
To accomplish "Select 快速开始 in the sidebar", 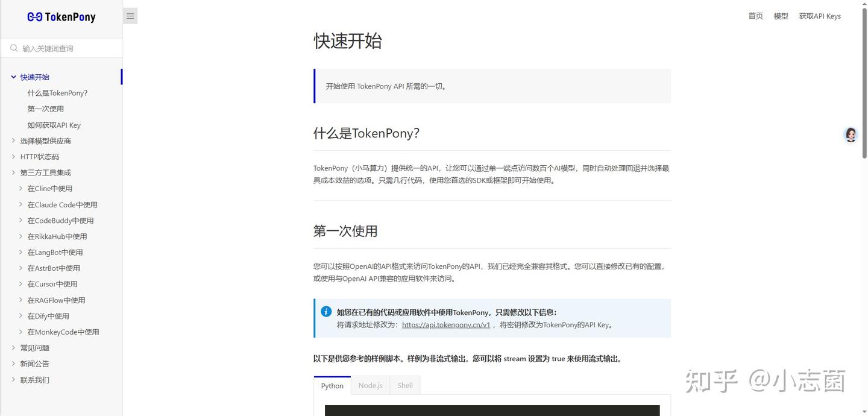I will [35, 77].
